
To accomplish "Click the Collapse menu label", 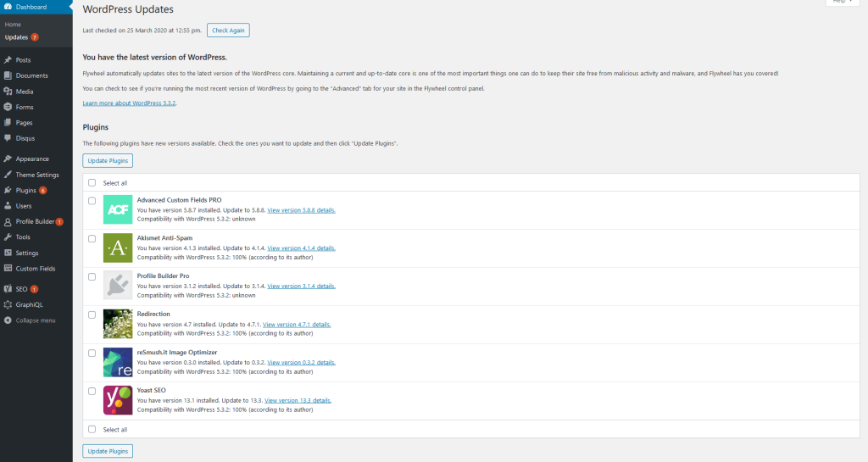I will click(36, 320).
